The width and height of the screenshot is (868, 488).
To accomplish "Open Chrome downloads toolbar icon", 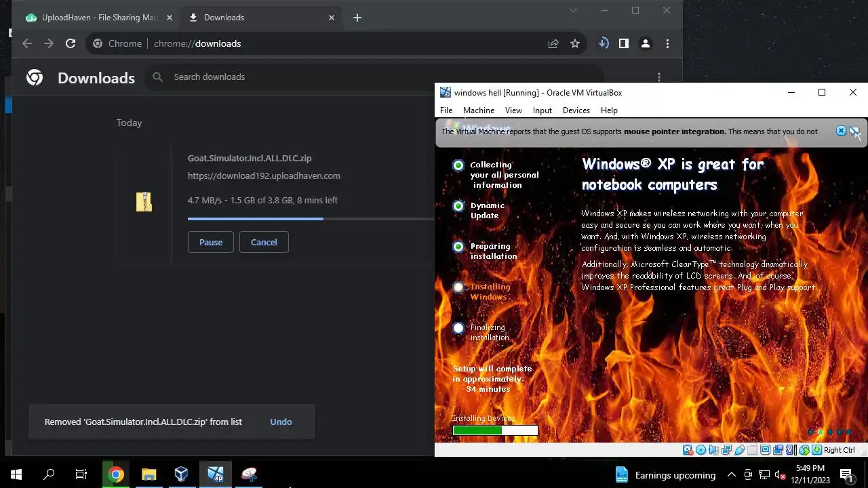I will [603, 43].
